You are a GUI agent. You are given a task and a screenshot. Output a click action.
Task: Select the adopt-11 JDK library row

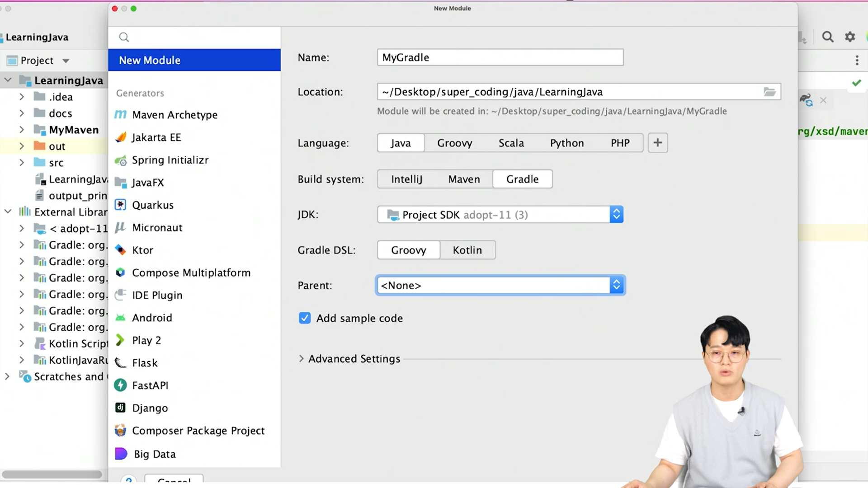pos(54,229)
